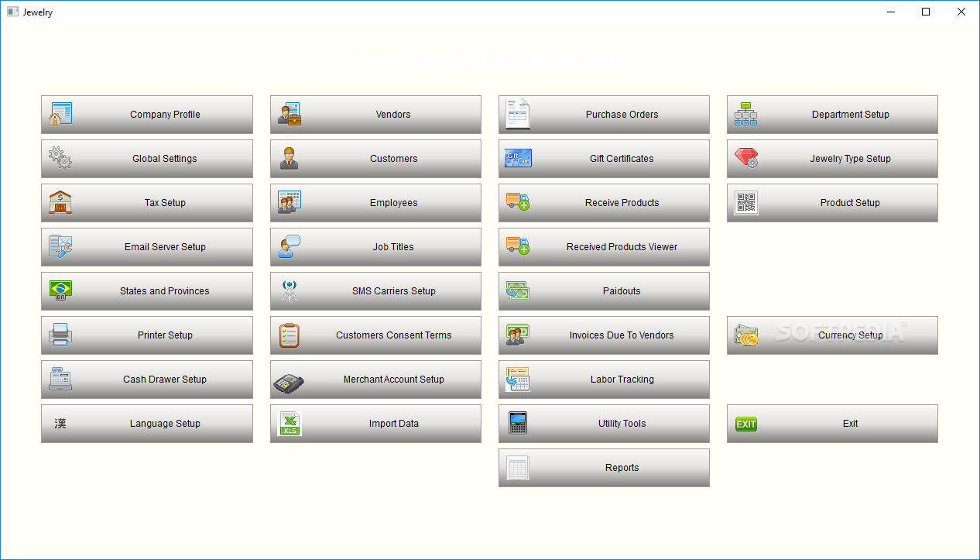Open Received Products Viewer
The height and width of the screenshot is (560, 980).
point(604,247)
